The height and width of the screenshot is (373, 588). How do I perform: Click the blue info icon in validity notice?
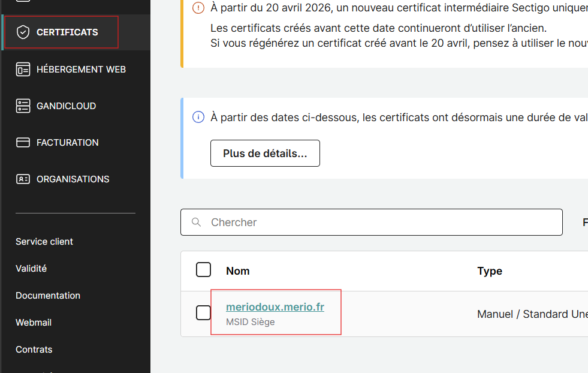pos(198,117)
